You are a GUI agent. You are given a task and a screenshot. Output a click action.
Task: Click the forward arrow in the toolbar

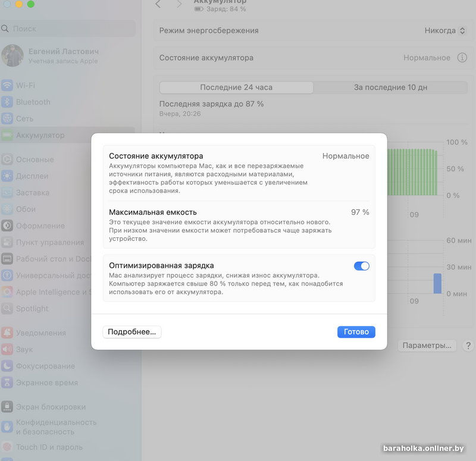click(179, 4)
